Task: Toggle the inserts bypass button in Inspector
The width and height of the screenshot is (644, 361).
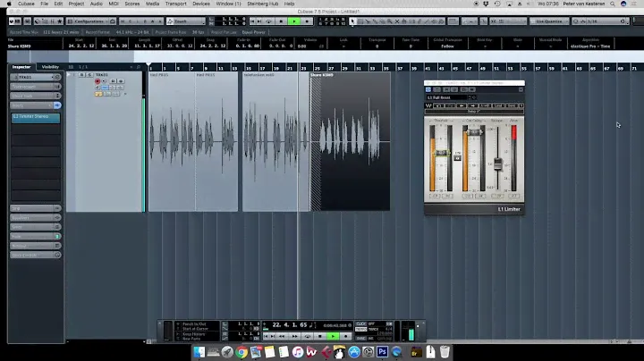Action: click(56, 105)
